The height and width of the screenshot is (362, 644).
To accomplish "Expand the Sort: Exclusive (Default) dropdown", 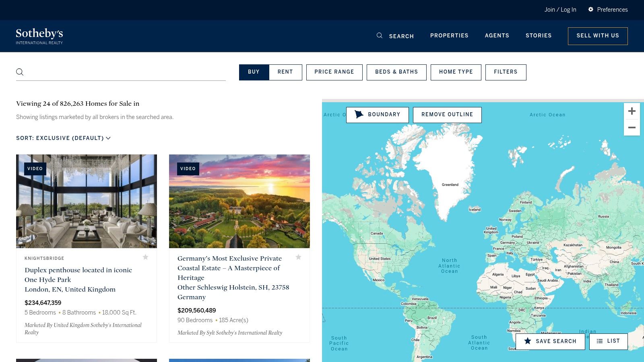I will tap(63, 138).
